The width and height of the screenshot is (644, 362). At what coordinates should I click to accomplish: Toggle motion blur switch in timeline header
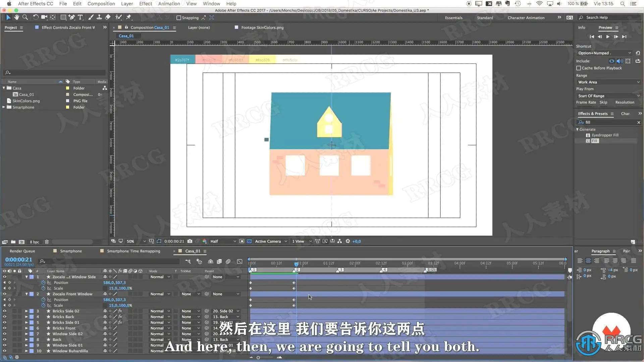coord(228,261)
